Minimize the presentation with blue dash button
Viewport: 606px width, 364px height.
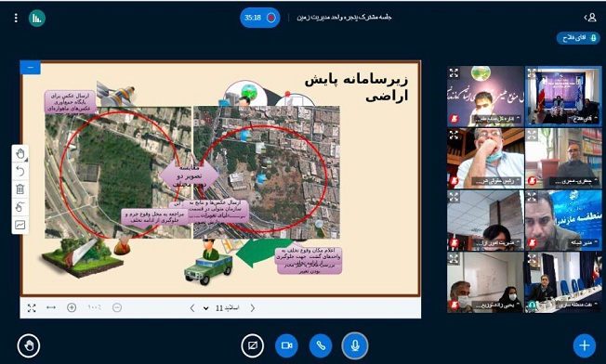[30, 68]
